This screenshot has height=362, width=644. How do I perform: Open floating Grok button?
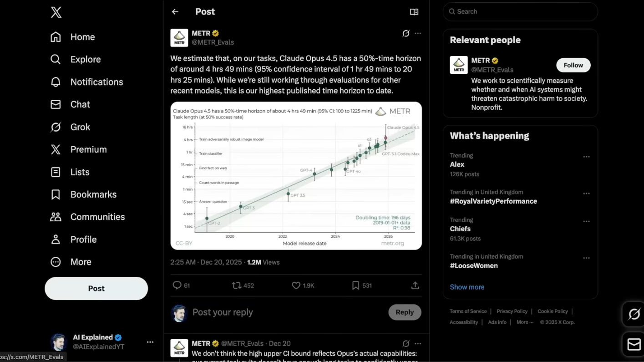634,314
